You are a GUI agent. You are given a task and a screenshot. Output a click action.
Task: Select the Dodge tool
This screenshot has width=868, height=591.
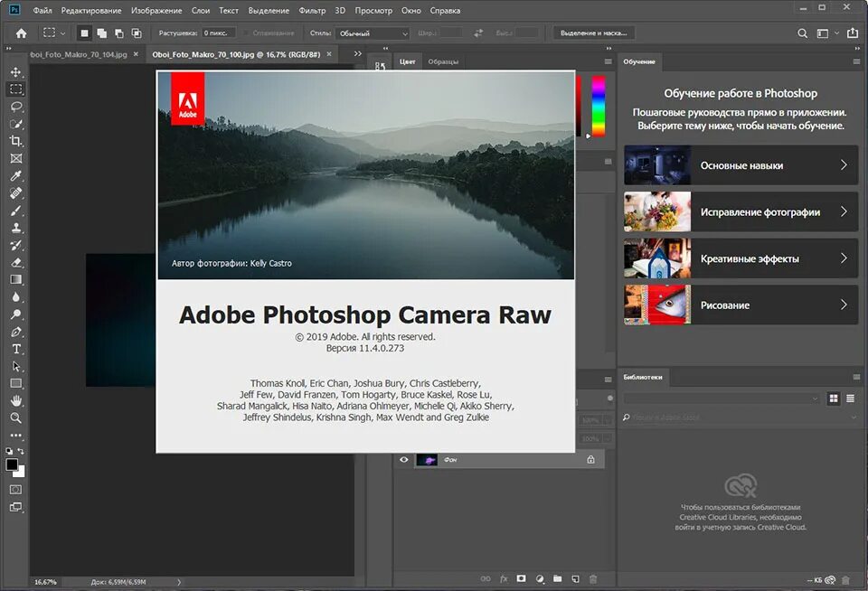16,314
